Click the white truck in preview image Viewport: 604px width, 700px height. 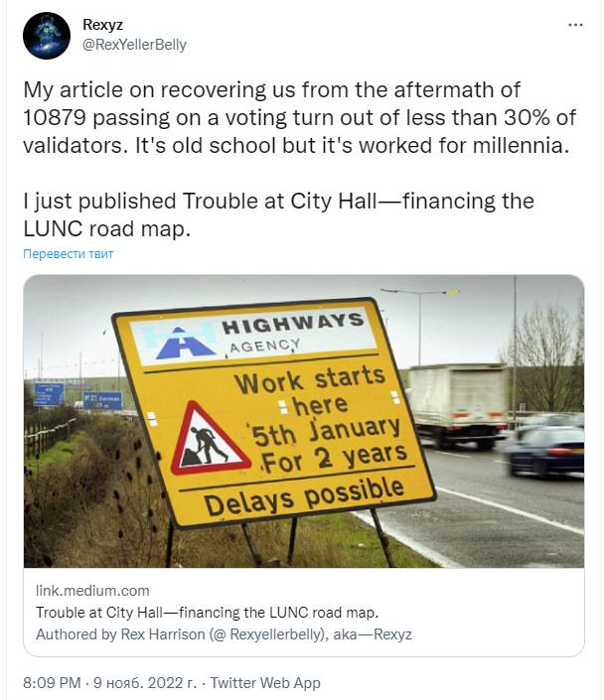point(459,405)
